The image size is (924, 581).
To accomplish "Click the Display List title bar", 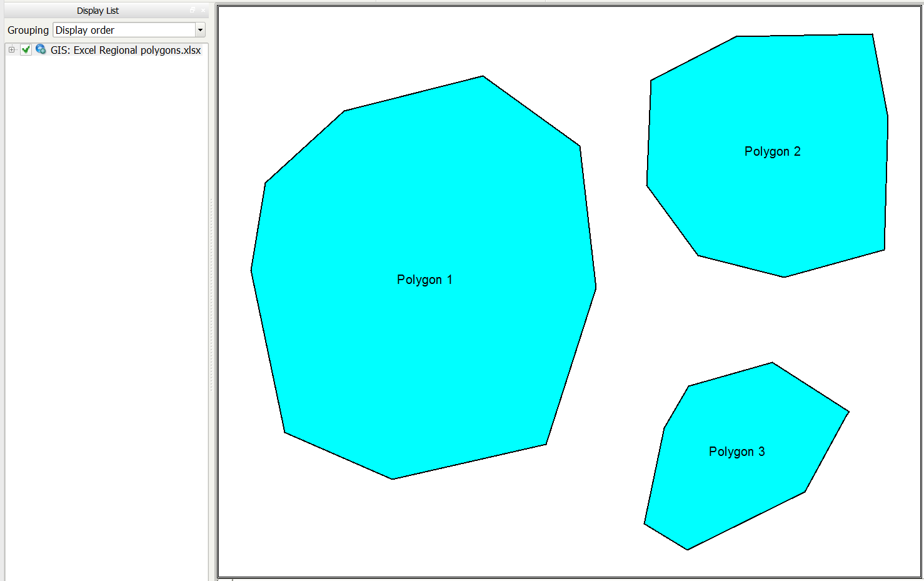I will (x=98, y=11).
